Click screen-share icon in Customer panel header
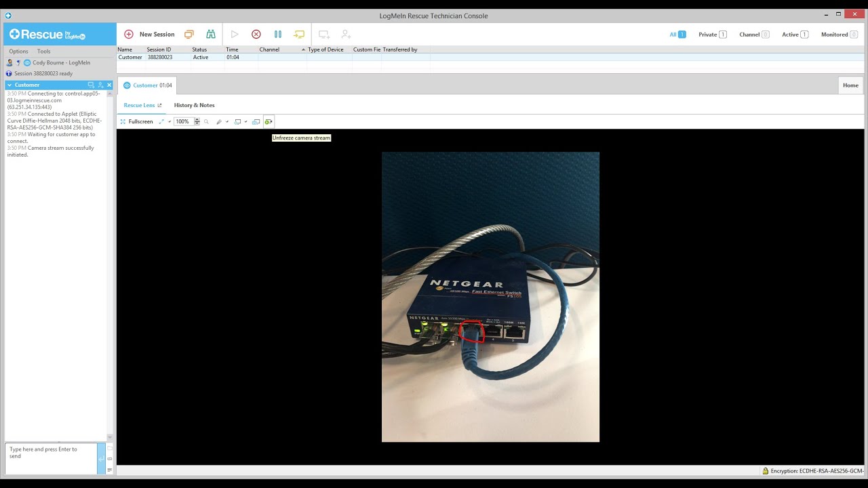This screenshot has height=488, width=868. [x=91, y=85]
